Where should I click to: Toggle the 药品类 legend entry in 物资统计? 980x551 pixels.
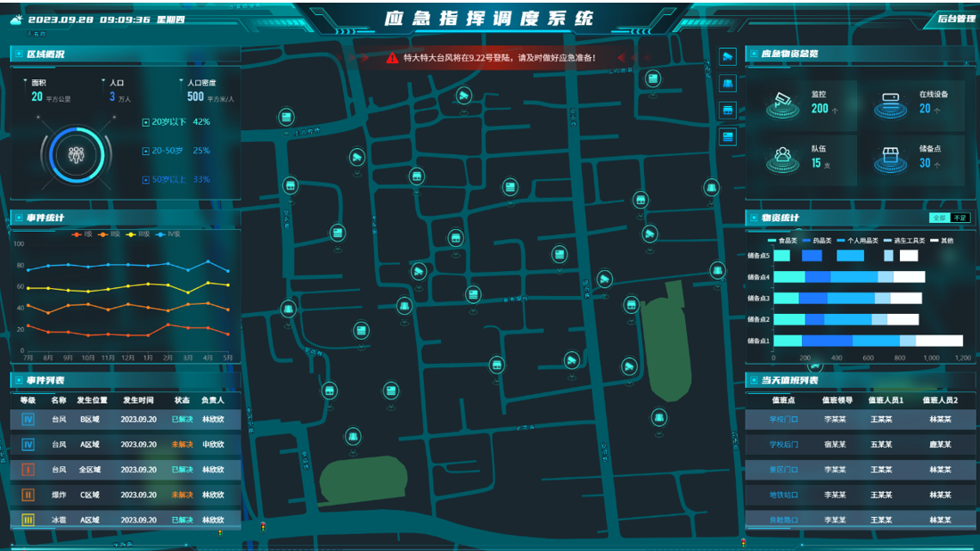(x=817, y=241)
